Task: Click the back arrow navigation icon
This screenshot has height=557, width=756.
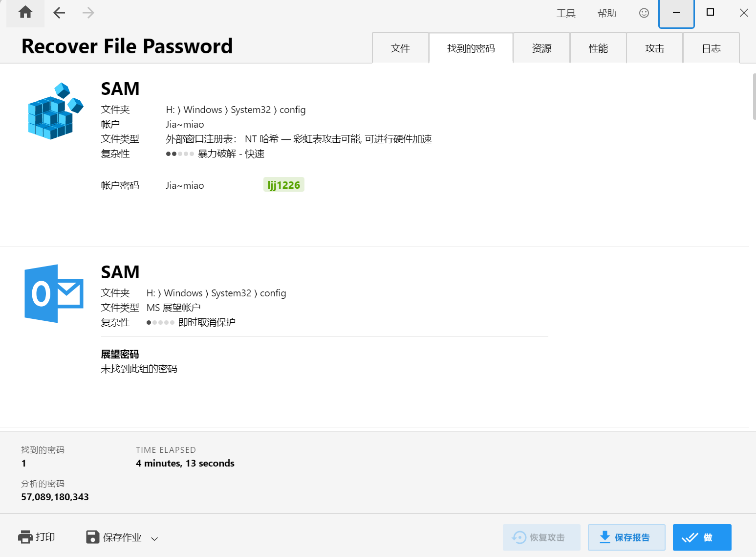Action: pyautogui.click(x=59, y=13)
